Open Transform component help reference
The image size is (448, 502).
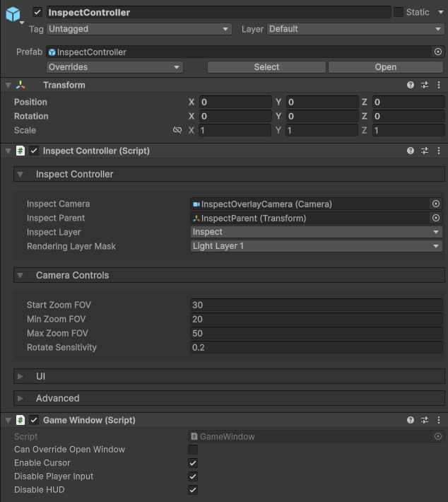[x=411, y=85]
